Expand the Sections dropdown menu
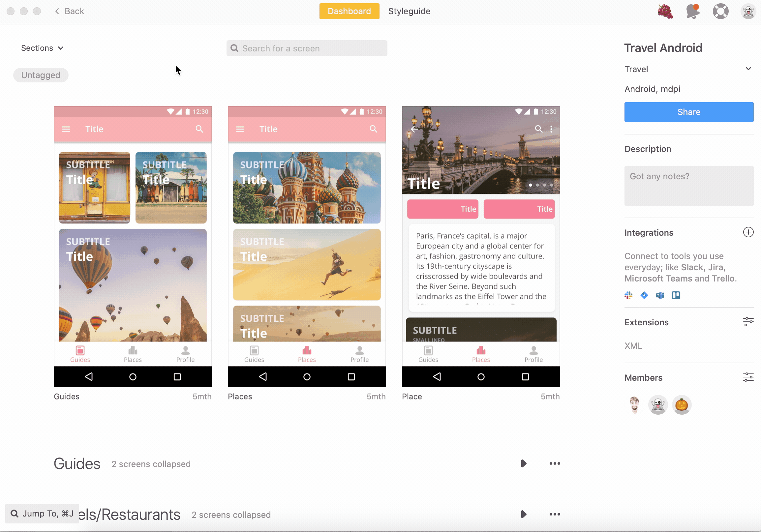Screen dimensions: 761x532 (42, 48)
